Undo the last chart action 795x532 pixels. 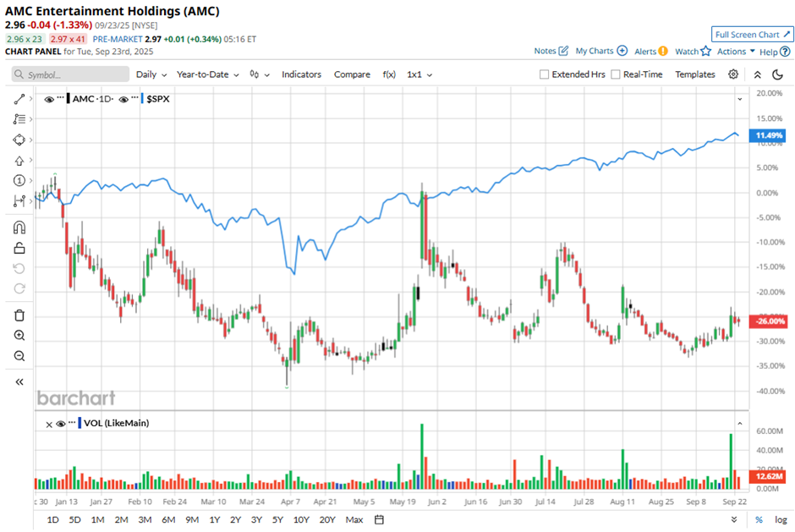pyautogui.click(x=19, y=268)
